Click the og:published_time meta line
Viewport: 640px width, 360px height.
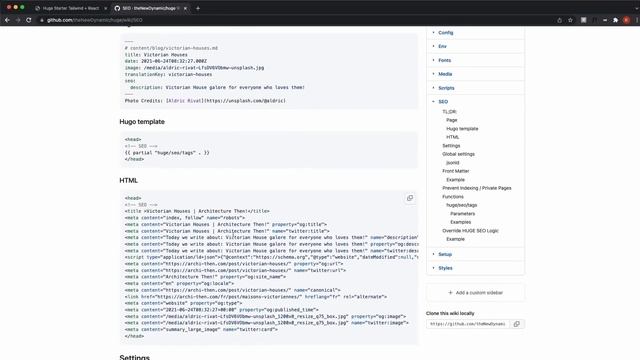click(x=222, y=310)
